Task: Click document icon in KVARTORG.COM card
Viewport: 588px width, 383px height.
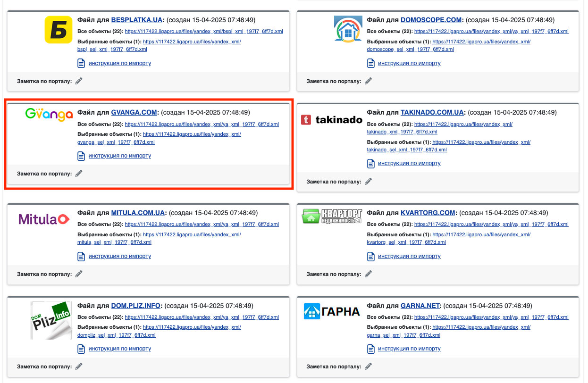Action: coord(371,256)
